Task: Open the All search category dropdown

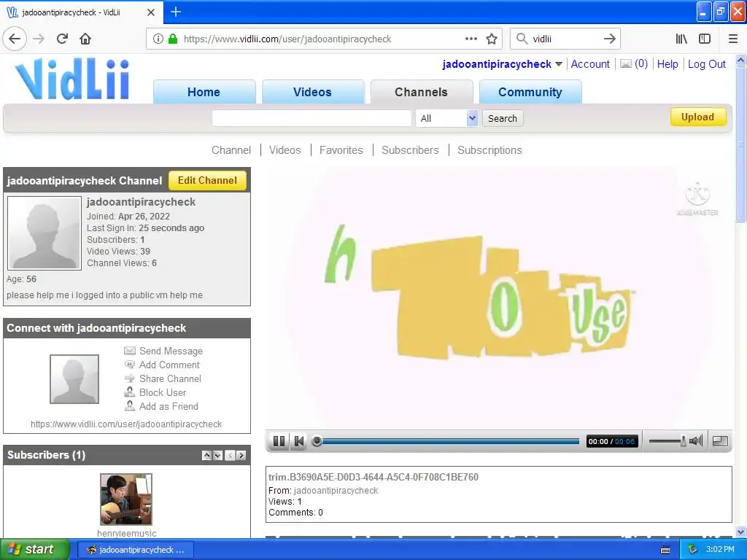Action: click(x=446, y=118)
